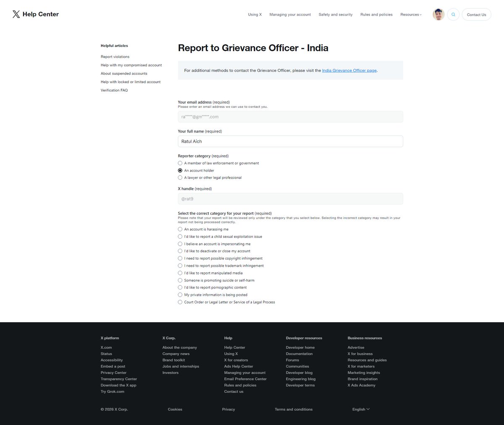Select An account is harassing me
The width and height of the screenshot is (504, 425).
pyautogui.click(x=180, y=229)
